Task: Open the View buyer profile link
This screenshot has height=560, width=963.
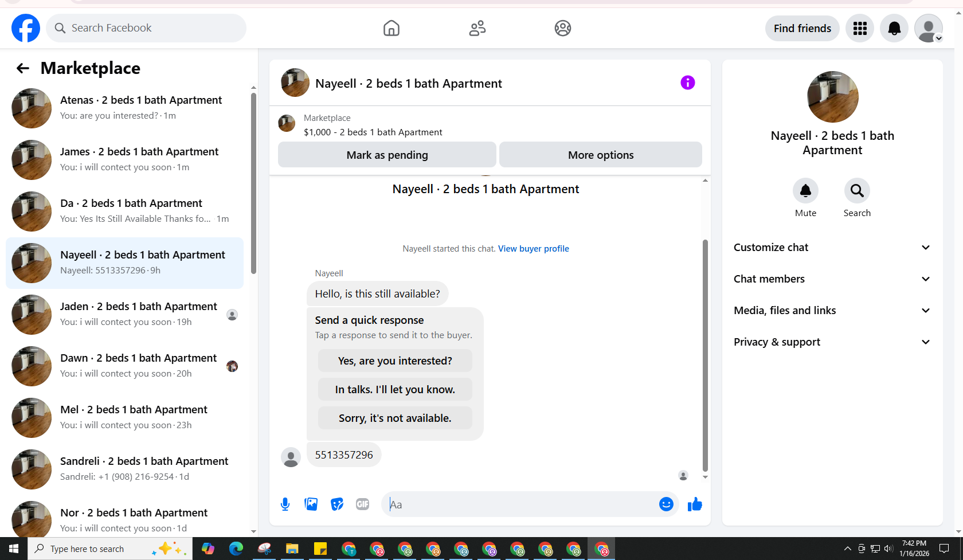Action: coord(534,249)
